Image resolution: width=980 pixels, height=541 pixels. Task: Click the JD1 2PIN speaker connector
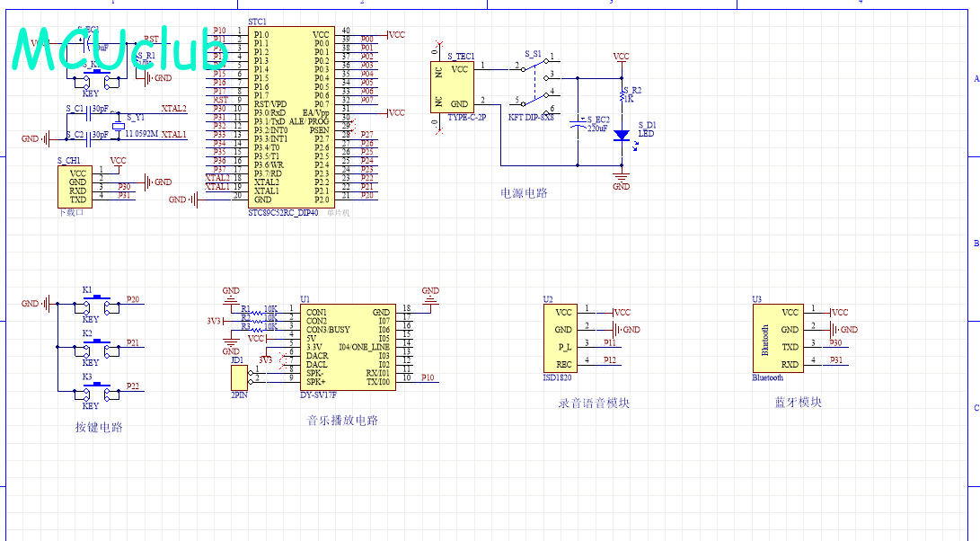(x=238, y=377)
